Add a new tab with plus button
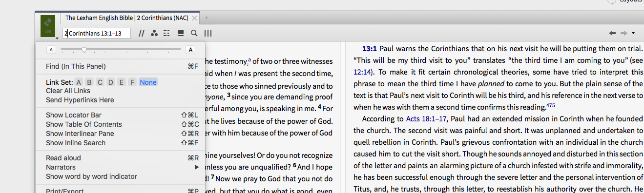Viewport: 644px width, 193px height. tap(207, 18)
